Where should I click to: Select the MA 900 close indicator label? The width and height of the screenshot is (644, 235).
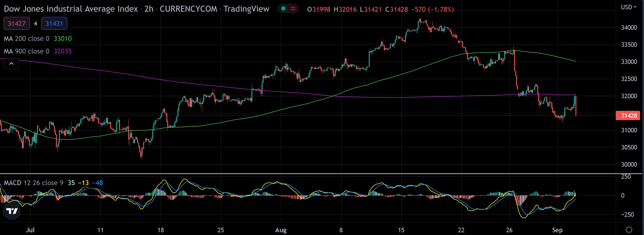point(26,51)
